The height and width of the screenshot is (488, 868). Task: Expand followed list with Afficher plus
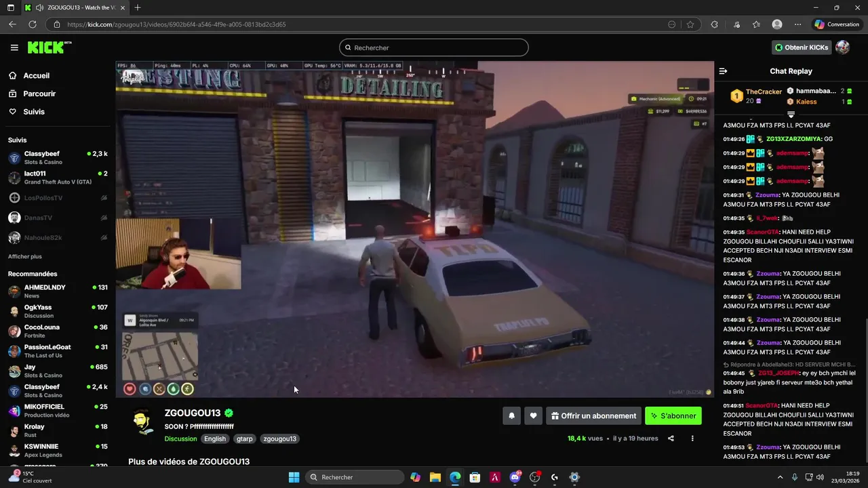(x=25, y=257)
